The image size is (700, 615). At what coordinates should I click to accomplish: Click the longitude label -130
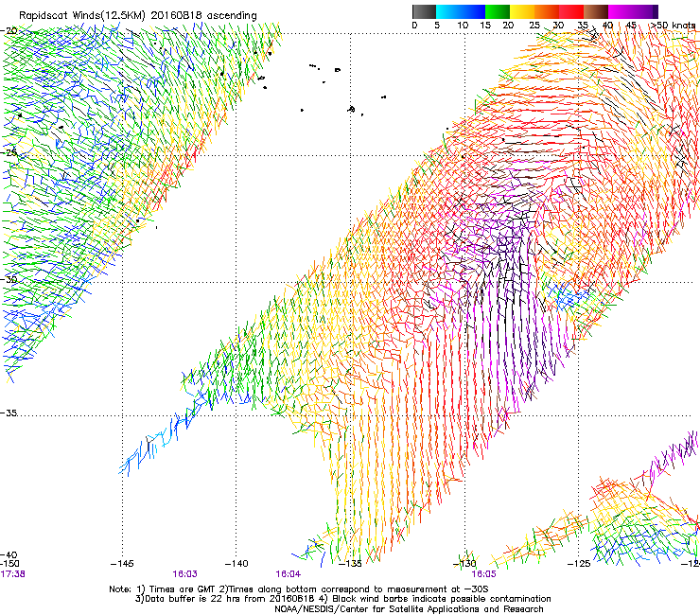pyautogui.click(x=464, y=564)
